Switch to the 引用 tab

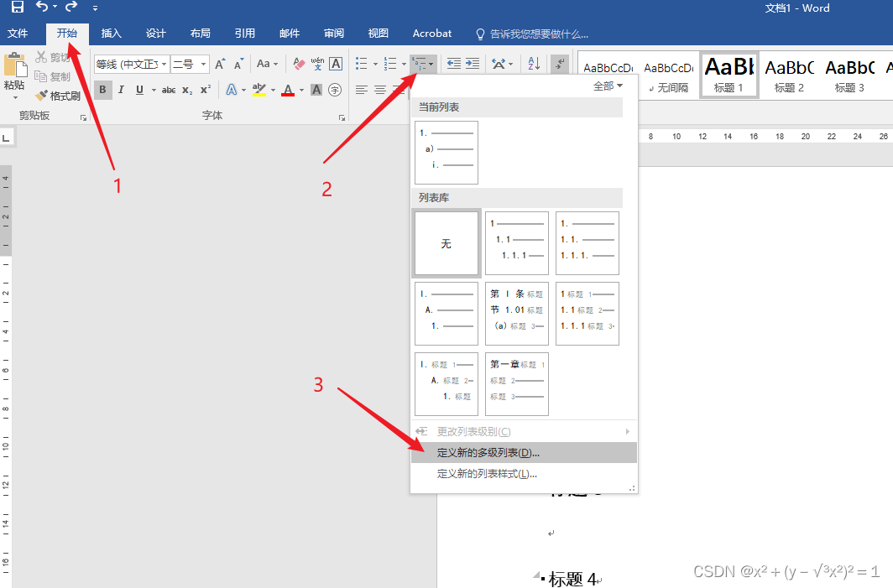tap(245, 34)
